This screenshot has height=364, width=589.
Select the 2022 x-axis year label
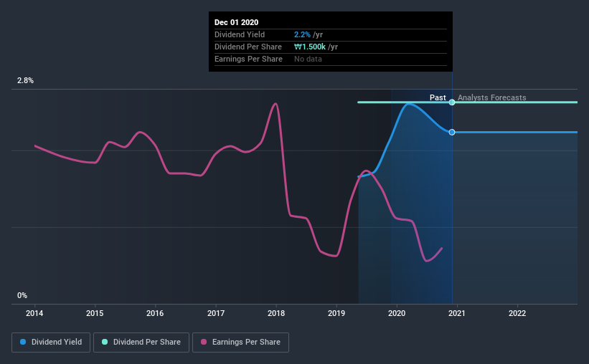pos(517,313)
